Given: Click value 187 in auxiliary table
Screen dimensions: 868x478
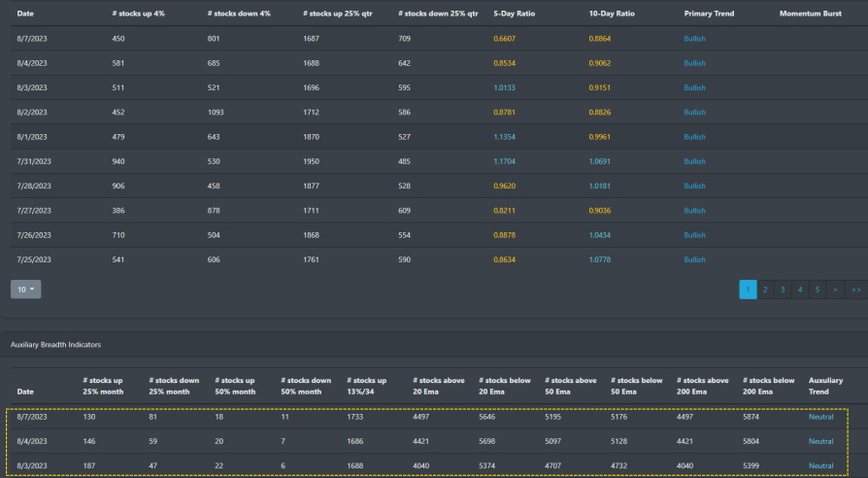Looking at the screenshot, I should point(89,465).
